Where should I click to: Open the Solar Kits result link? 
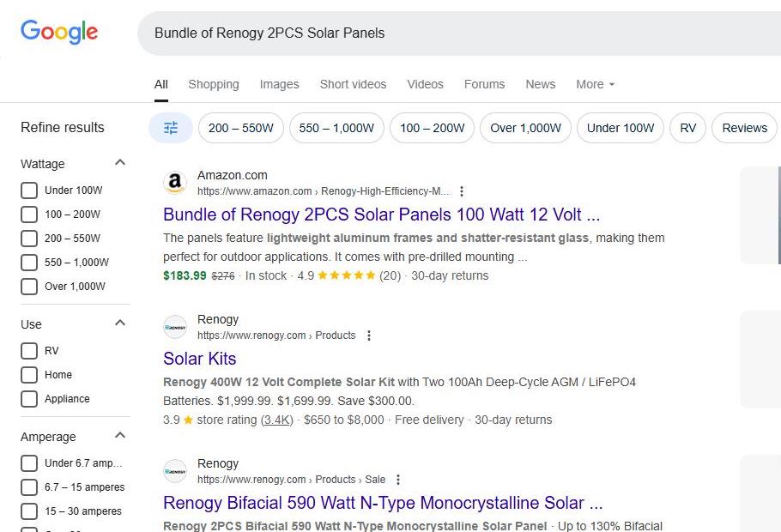click(200, 359)
